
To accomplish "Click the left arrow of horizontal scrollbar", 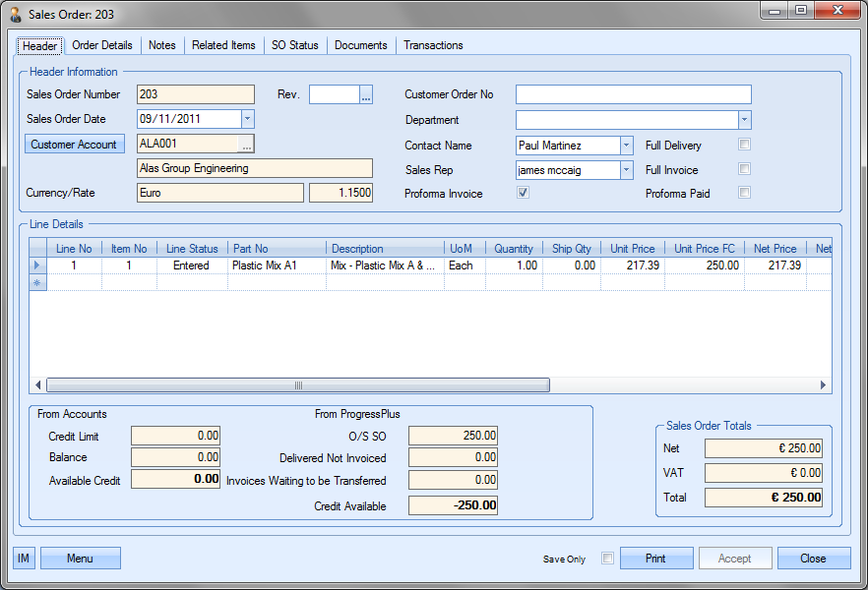I will tap(39, 385).
